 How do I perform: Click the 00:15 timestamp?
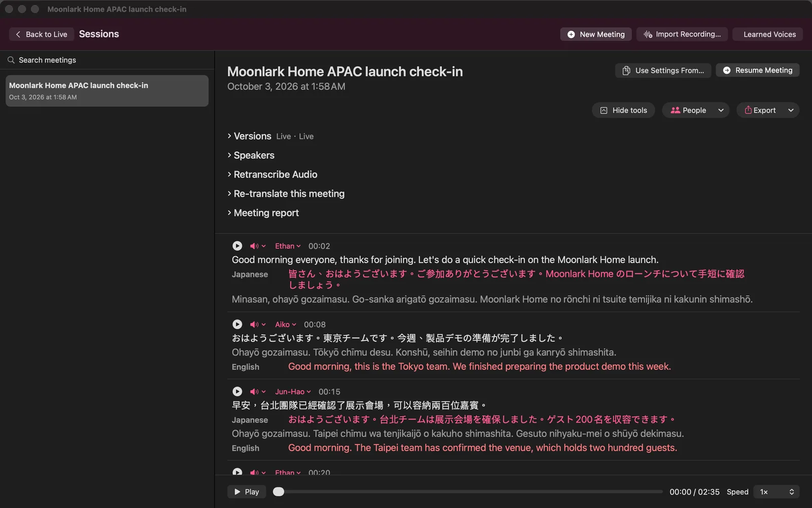(329, 392)
